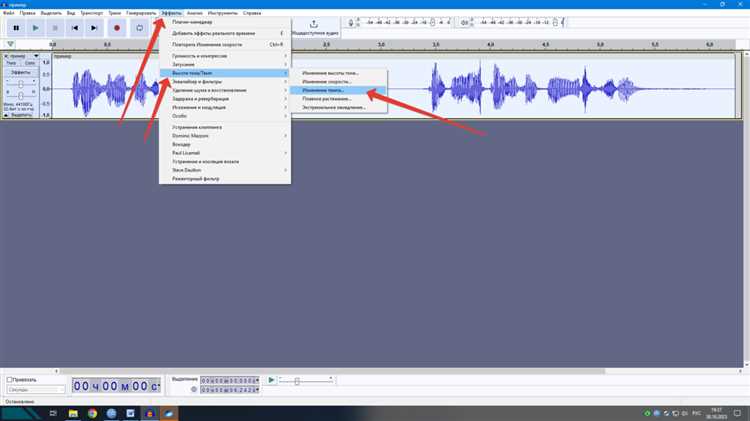This screenshot has height=421, width=750.
Task: Click the track Solo button
Action: coord(30,63)
